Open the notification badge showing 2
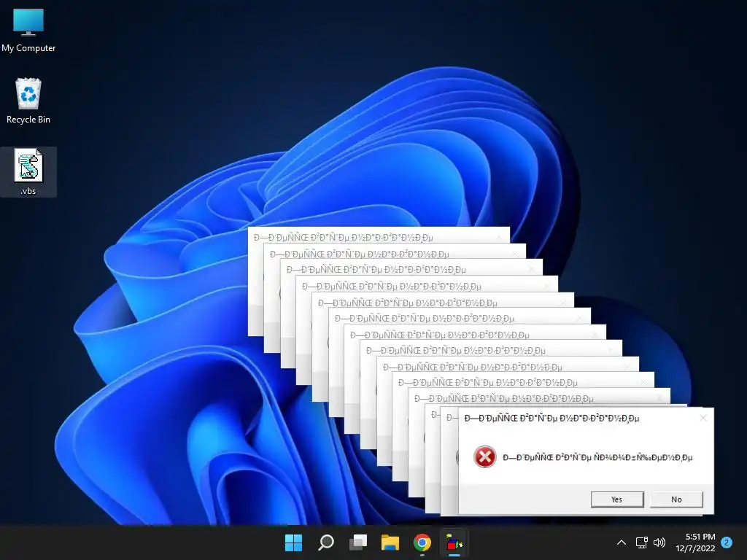Image resolution: width=747 pixels, height=560 pixels. click(x=727, y=542)
